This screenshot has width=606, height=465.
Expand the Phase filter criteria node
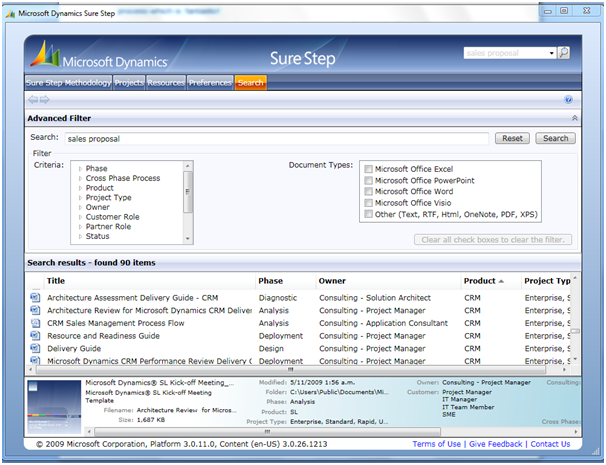[79, 169]
